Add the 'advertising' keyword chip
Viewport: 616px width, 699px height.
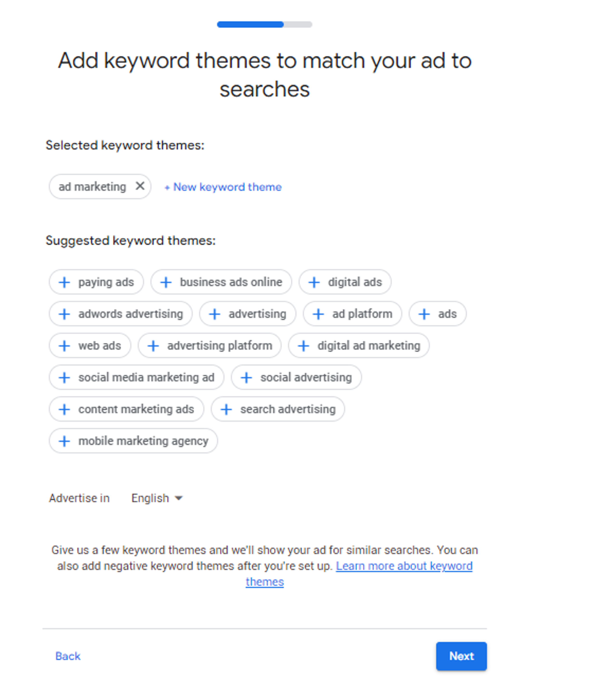[x=248, y=314]
